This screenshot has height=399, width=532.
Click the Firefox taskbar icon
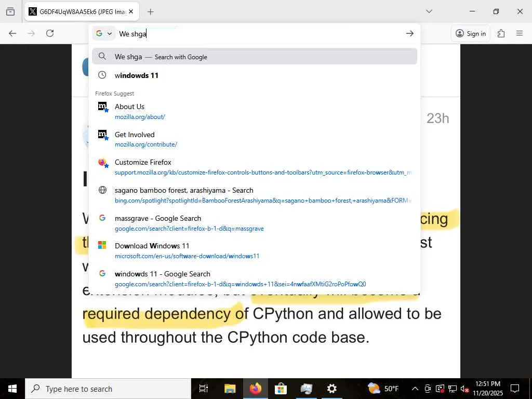point(256,389)
